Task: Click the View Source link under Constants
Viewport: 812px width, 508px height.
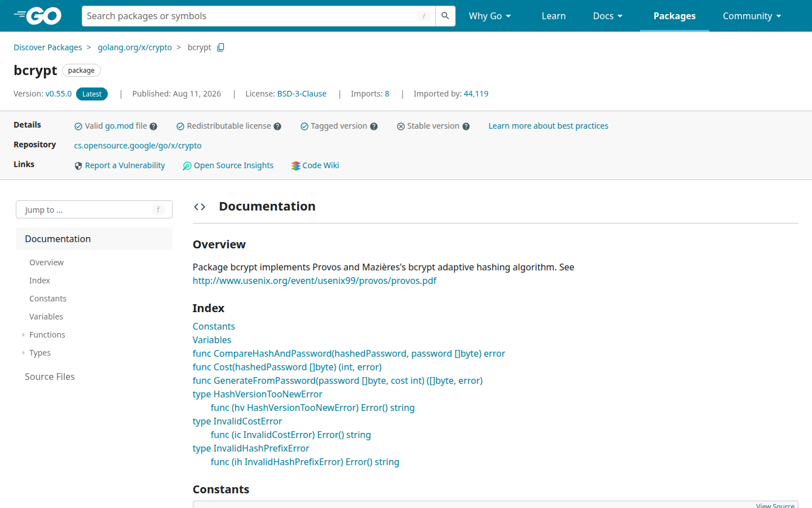Action: pyautogui.click(x=775, y=505)
